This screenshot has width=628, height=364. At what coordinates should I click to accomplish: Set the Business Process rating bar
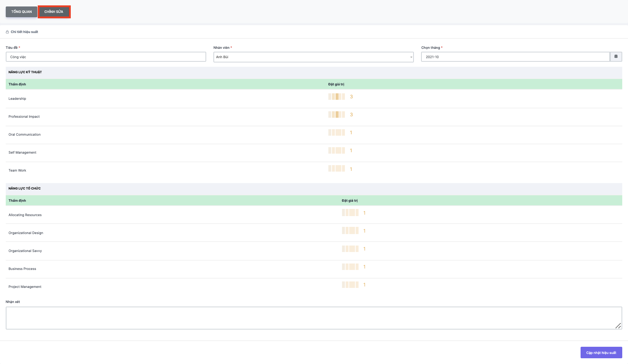click(350, 266)
